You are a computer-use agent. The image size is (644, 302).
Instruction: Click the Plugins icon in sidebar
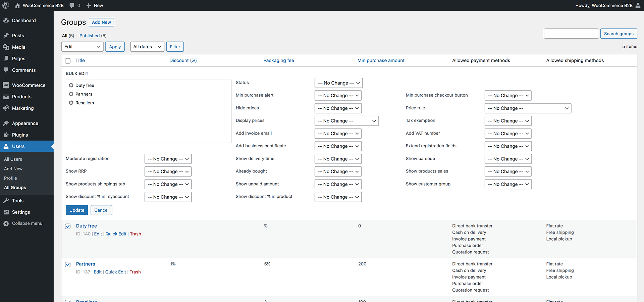[6, 135]
